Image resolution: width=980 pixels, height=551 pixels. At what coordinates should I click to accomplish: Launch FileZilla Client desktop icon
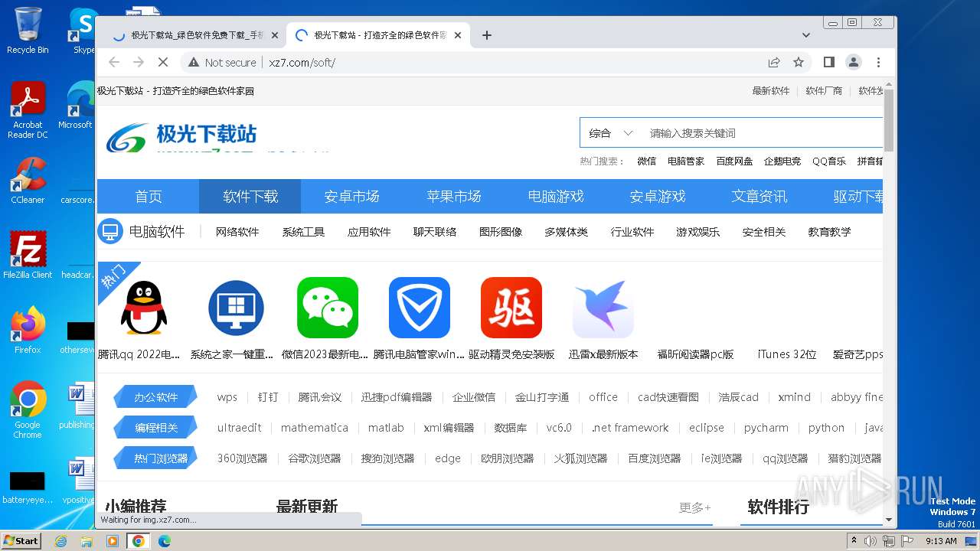coord(28,256)
